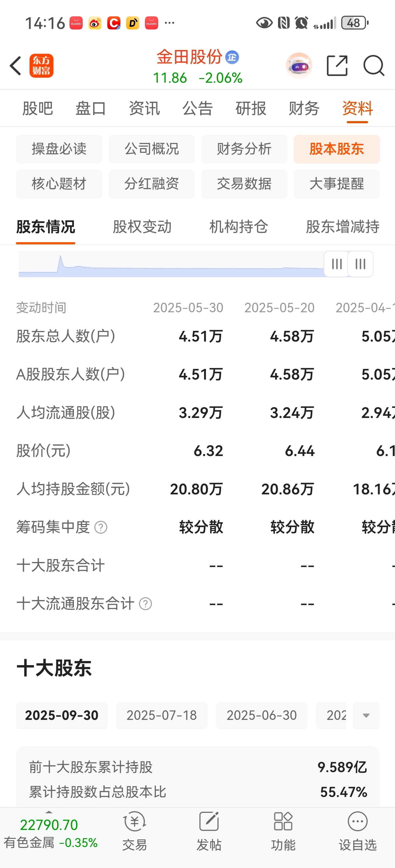
Task: Select the 2025-07-18 shareholder date
Action: (x=162, y=715)
